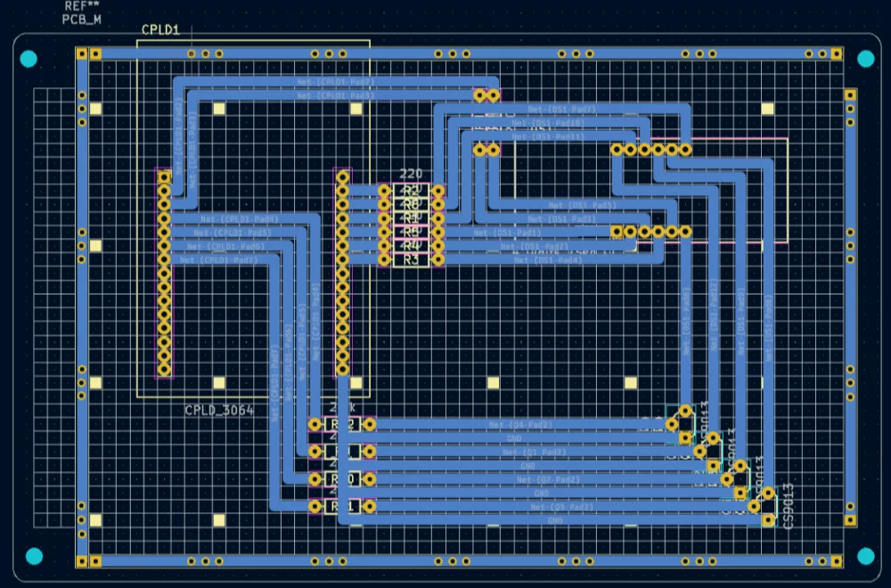The image size is (891, 588).
Task: Select a pad on the left CPLD pin column
Action: pyautogui.click(x=165, y=267)
